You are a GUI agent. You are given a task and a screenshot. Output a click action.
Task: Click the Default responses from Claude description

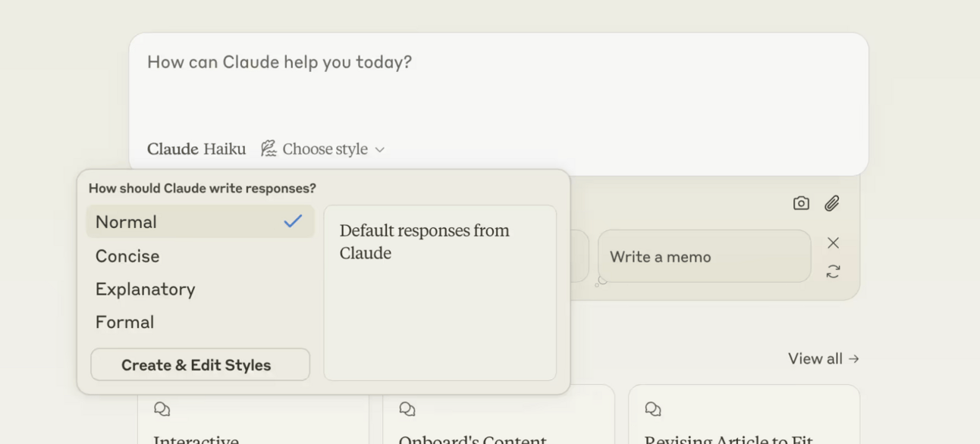(x=425, y=242)
